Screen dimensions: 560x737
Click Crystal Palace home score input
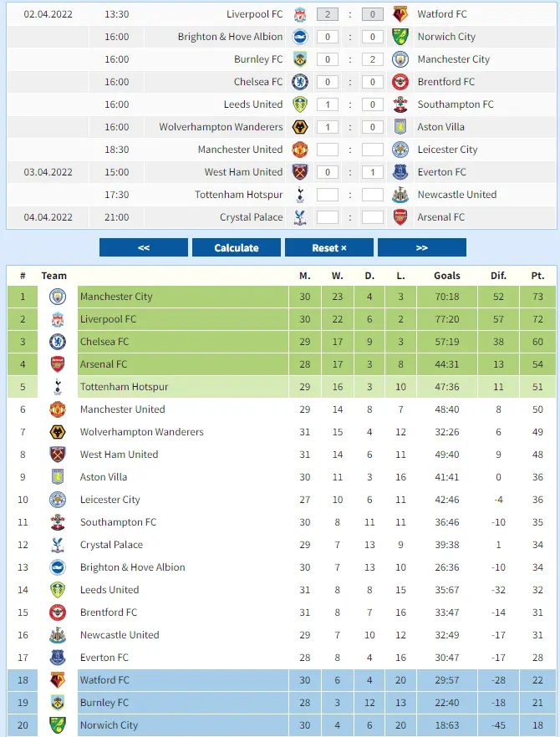[x=328, y=217]
